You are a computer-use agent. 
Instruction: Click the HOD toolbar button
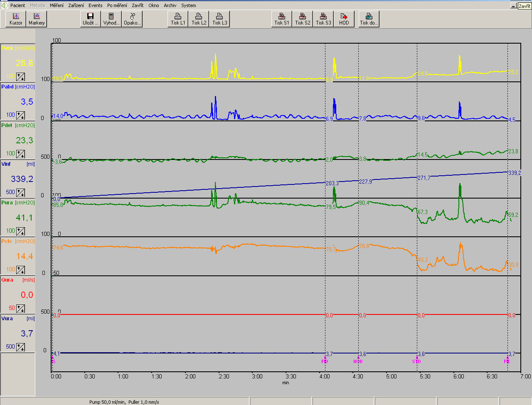[344, 19]
